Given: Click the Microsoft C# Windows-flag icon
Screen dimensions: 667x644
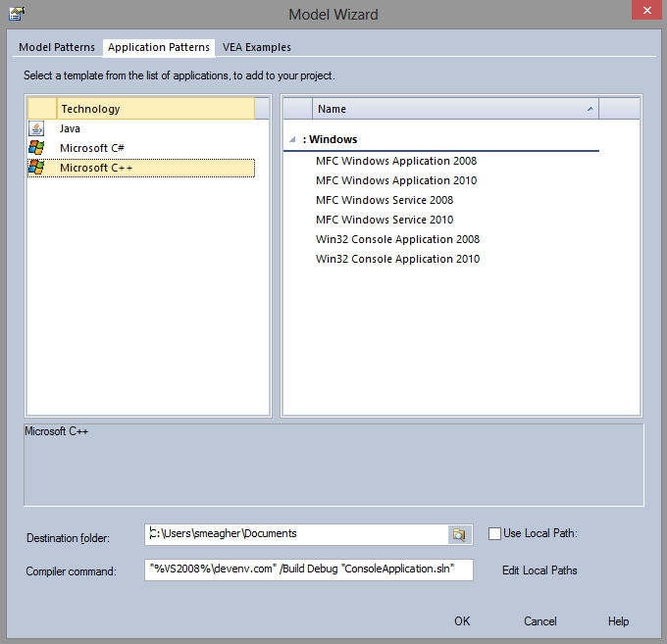Looking at the screenshot, I should click(36, 148).
